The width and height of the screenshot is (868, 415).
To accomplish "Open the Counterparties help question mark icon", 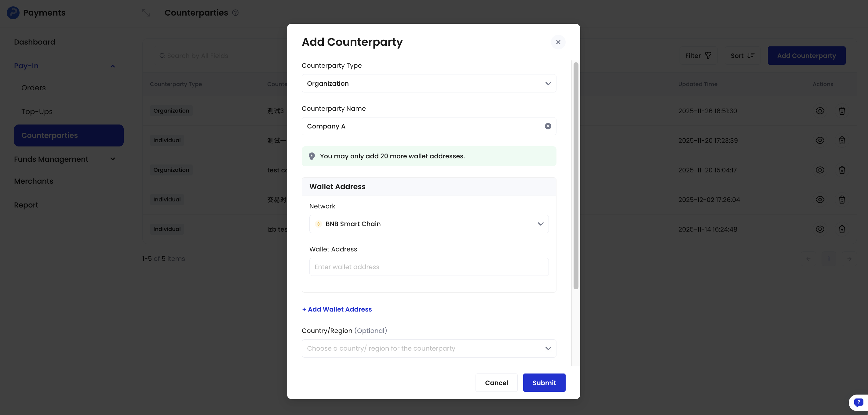I will (235, 13).
